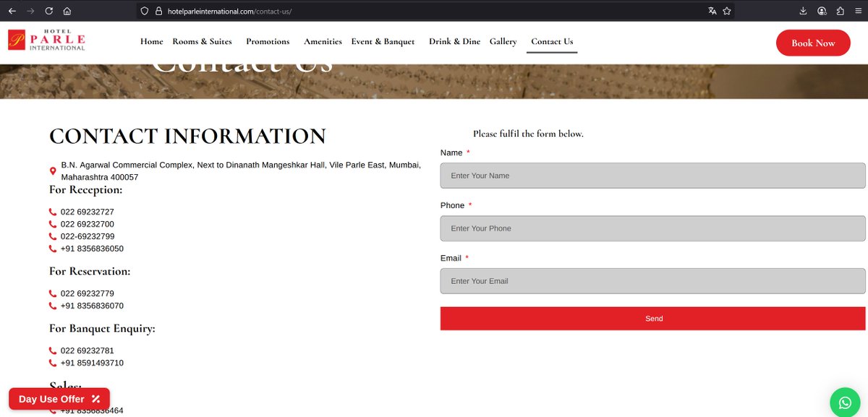Click the Hotel Parle International logo

point(47,40)
